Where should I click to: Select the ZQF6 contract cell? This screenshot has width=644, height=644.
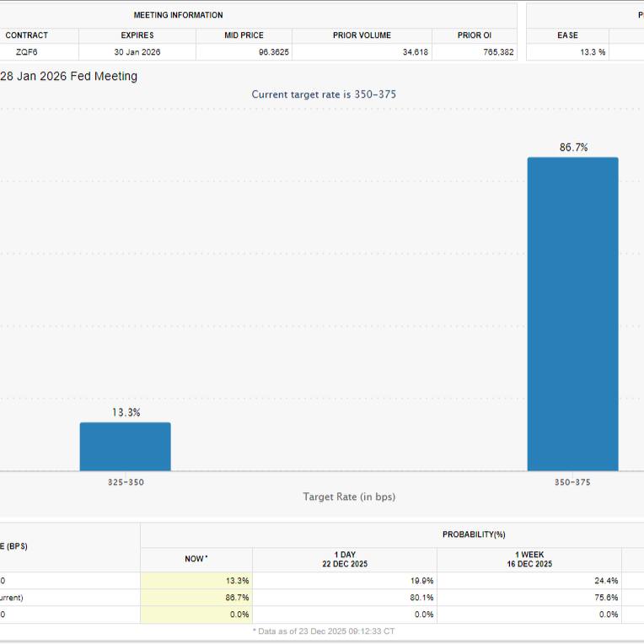[x=27, y=52]
